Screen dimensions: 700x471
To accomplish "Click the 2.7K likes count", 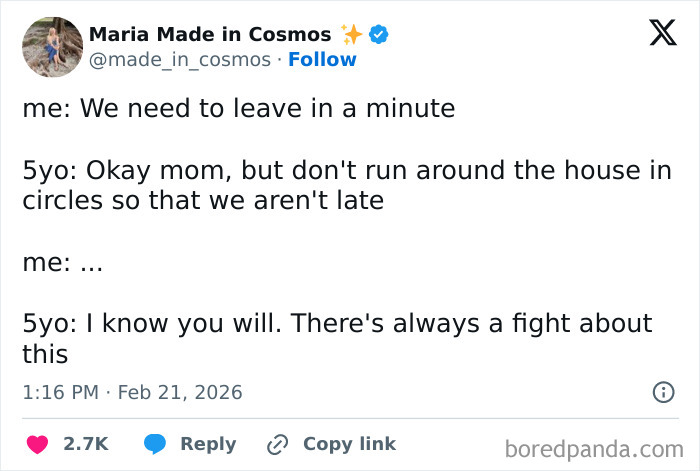I will point(86,444).
